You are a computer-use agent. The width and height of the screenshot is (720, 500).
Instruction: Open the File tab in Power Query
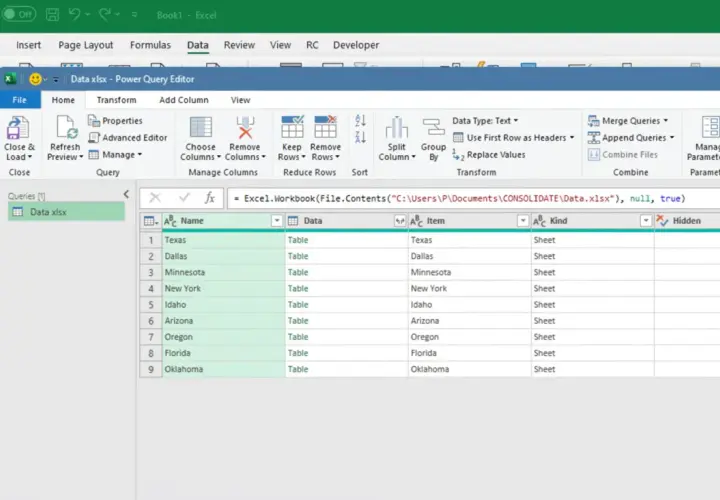click(20, 100)
